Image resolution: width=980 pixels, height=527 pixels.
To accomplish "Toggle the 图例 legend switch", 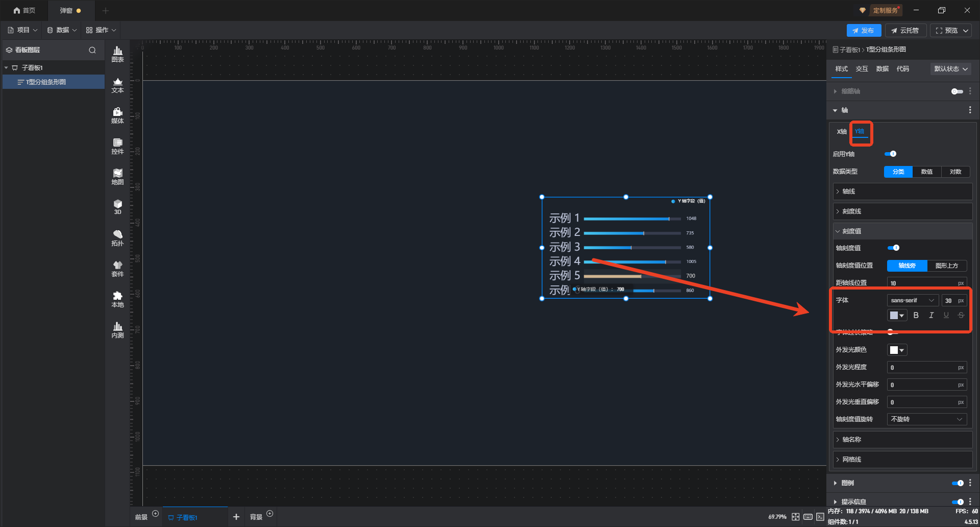I will (958, 483).
